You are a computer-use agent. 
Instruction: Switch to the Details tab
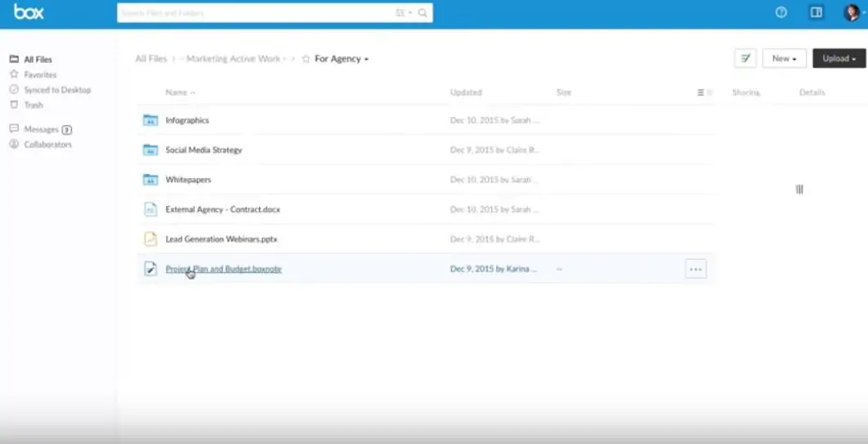812,92
